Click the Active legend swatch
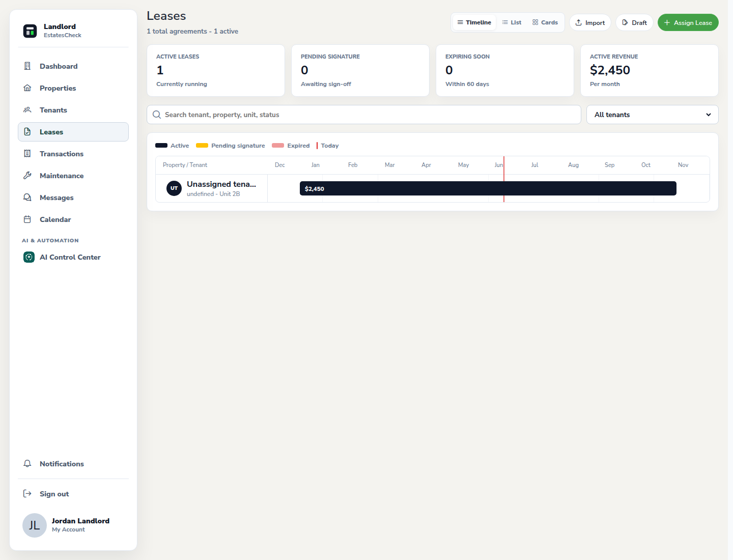The image size is (733, 560). tap(161, 146)
